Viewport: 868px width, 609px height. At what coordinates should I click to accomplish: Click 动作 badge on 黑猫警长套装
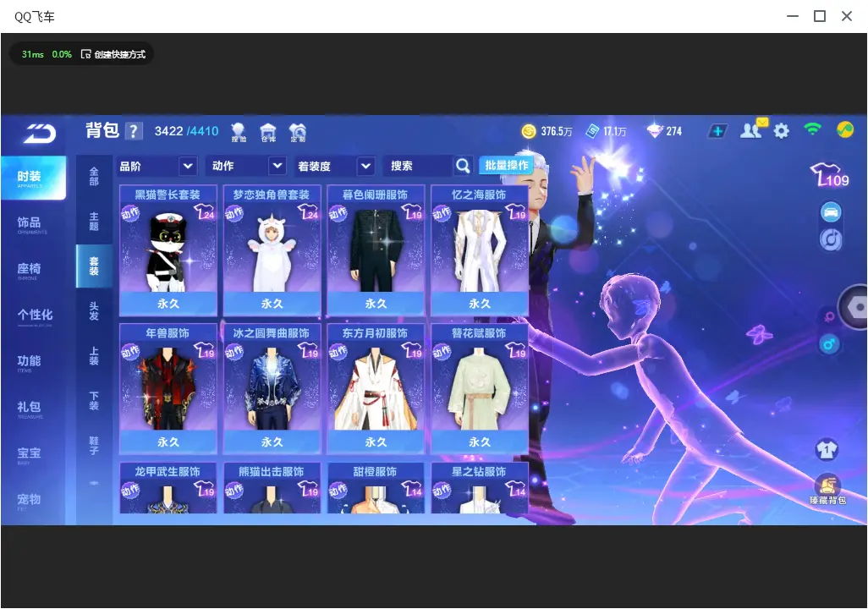pos(130,213)
